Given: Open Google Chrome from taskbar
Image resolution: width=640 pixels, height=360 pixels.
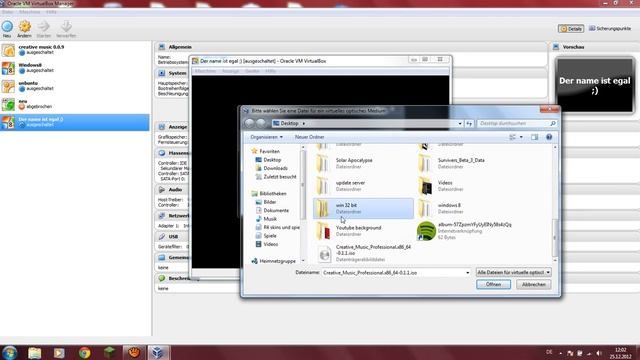Looking at the screenshot, I should click(x=84, y=353).
